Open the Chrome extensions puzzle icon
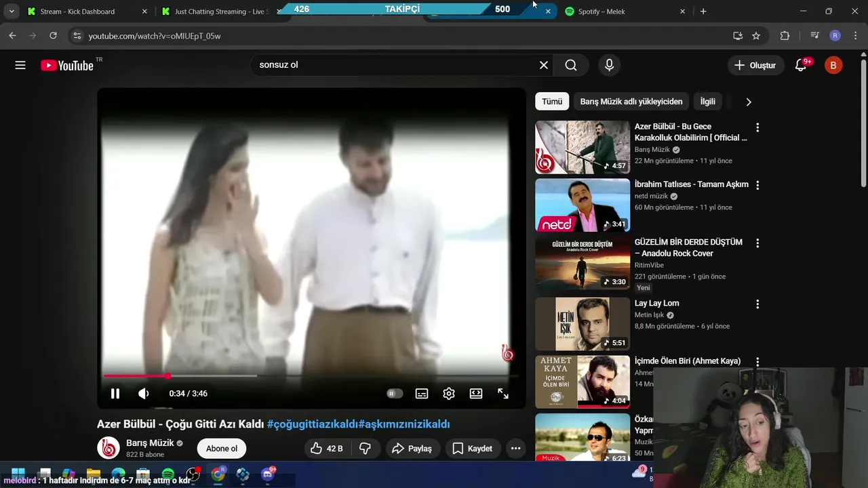 (785, 36)
